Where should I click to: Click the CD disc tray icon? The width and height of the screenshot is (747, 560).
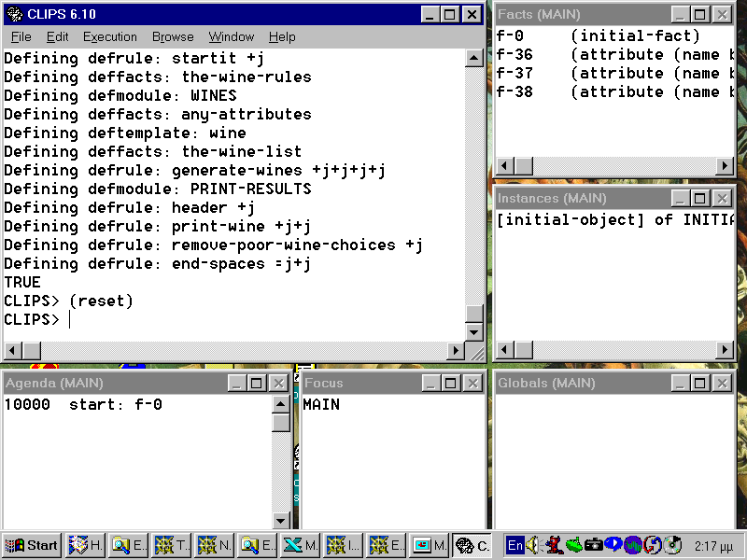(x=672, y=545)
